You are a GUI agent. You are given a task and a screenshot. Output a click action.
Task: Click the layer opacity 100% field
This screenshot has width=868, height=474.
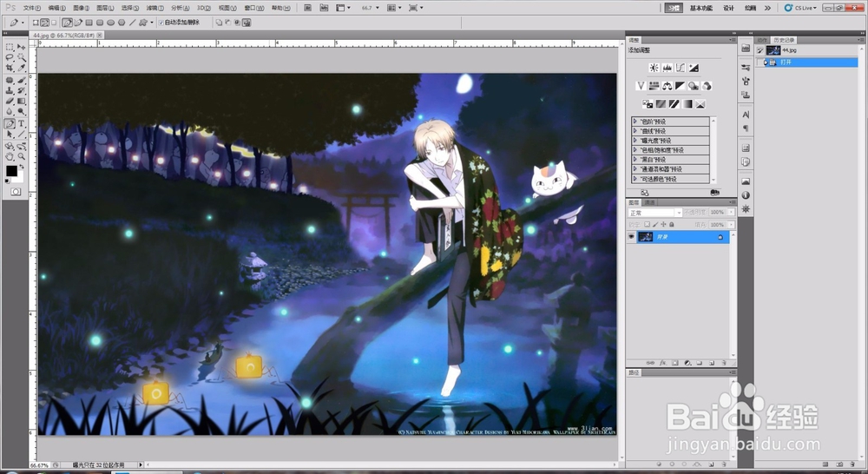[x=717, y=213]
